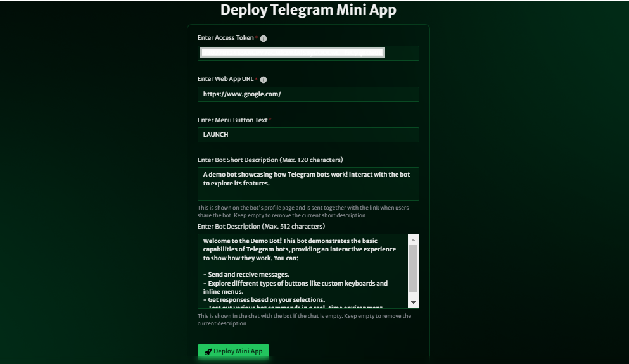This screenshot has width=629, height=364.
Task: Place cursor in the Bot Description text area
Action: click(303, 272)
